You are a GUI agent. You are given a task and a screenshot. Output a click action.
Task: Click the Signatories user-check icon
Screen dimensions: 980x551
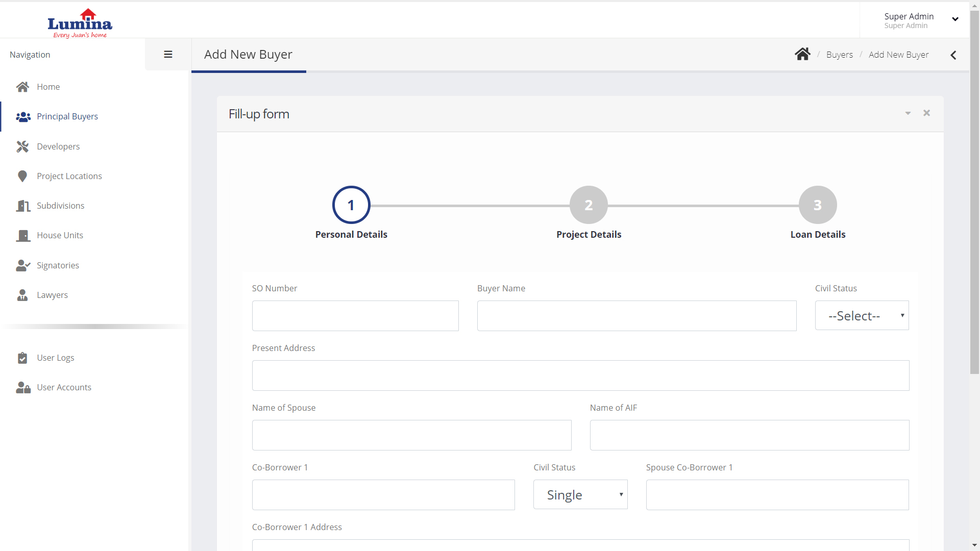[22, 265]
